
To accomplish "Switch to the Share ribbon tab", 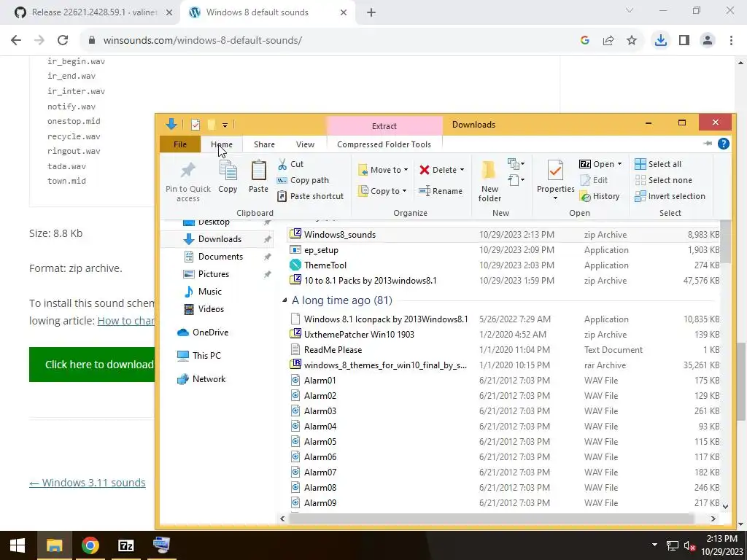I will (x=264, y=144).
